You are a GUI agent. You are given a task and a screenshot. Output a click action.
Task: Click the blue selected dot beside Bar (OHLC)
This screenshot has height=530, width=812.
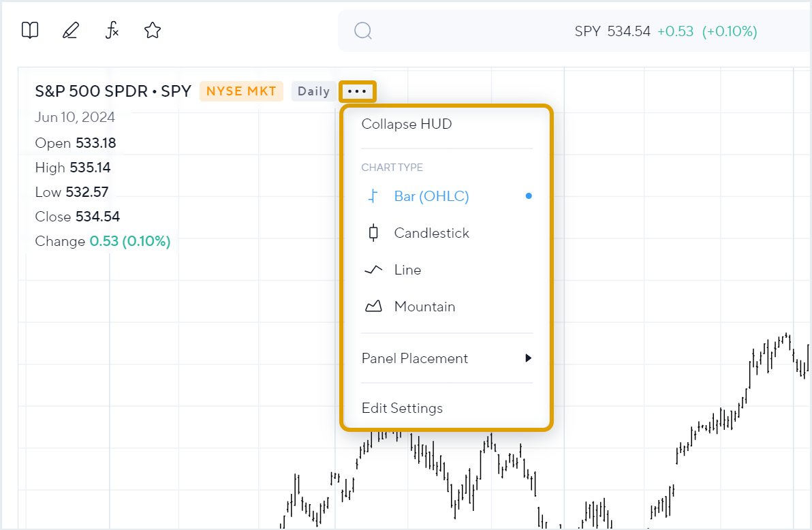pos(528,196)
